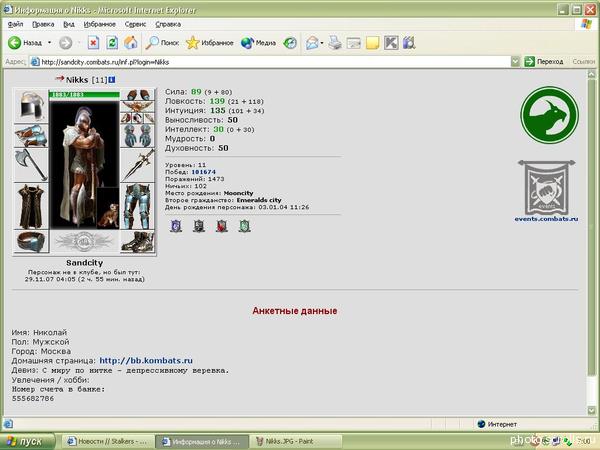Click the Mail envelope icon
The image size is (600, 450).
(x=312, y=43)
